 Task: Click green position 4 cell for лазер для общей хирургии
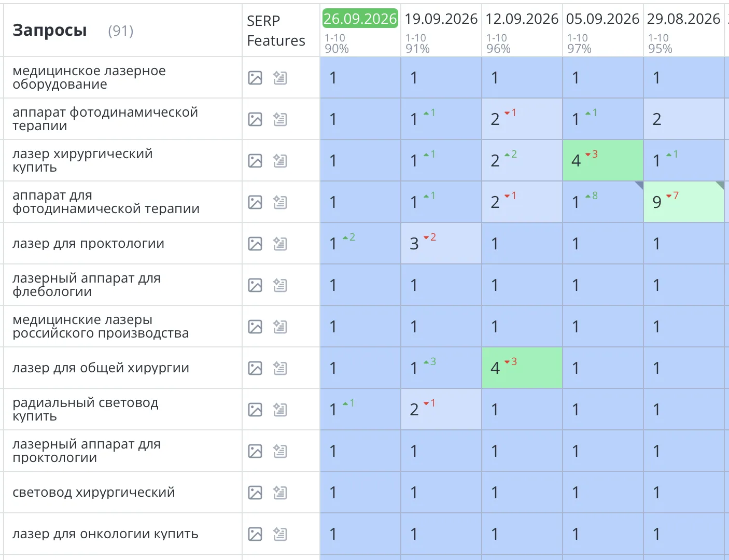[522, 368]
